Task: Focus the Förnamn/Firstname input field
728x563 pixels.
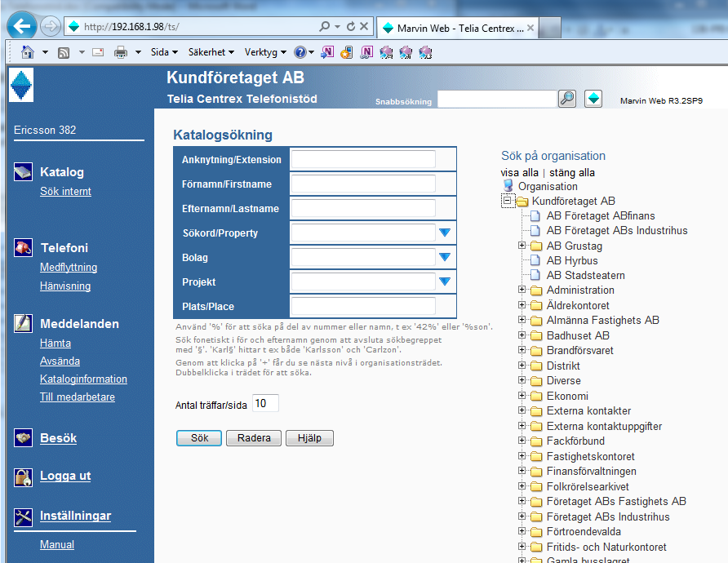Action: tap(363, 184)
